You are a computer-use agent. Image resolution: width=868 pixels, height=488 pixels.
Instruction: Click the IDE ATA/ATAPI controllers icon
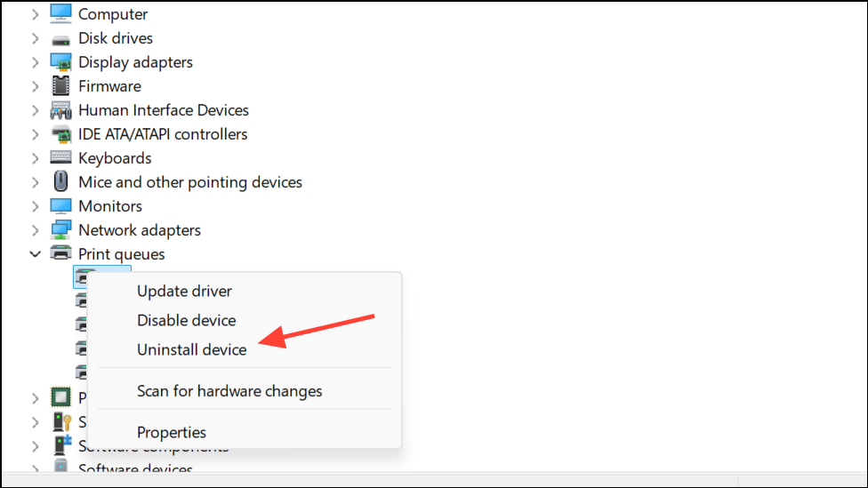coord(60,134)
